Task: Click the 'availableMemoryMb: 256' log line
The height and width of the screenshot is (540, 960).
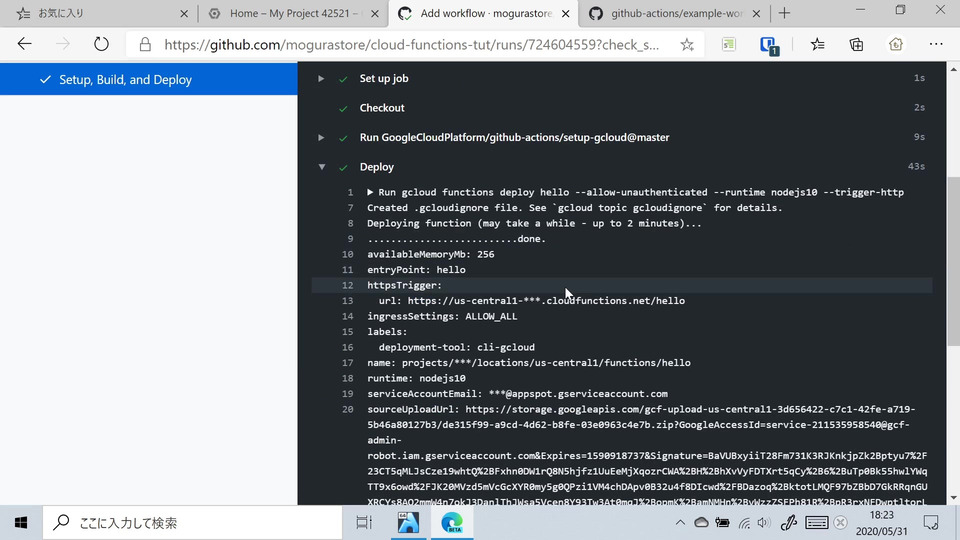Action: (x=430, y=254)
